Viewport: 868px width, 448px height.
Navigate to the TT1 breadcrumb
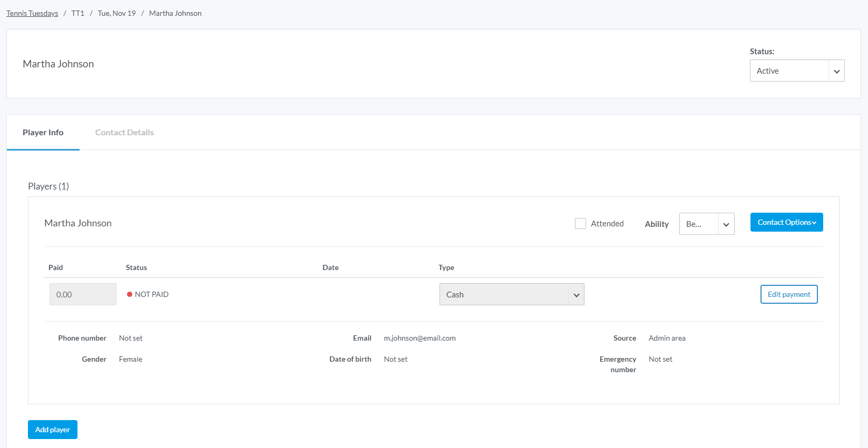pyautogui.click(x=78, y=13)
